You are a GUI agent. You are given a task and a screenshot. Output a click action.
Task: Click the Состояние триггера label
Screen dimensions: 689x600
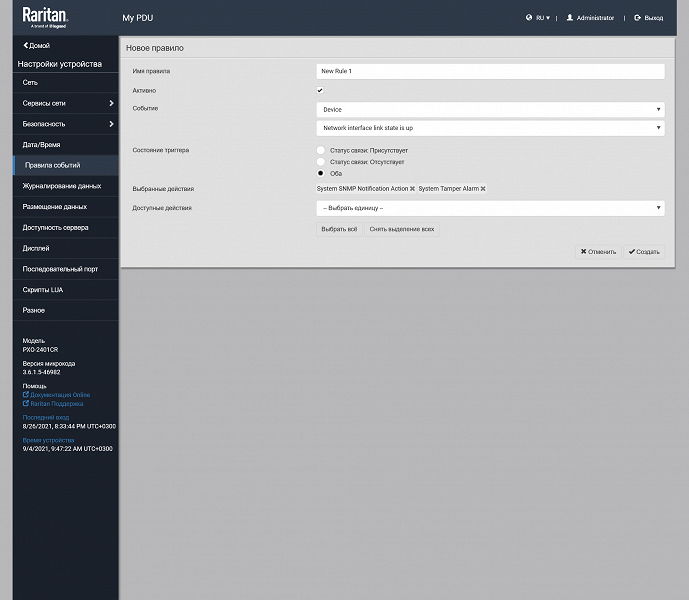click(161, 150)
